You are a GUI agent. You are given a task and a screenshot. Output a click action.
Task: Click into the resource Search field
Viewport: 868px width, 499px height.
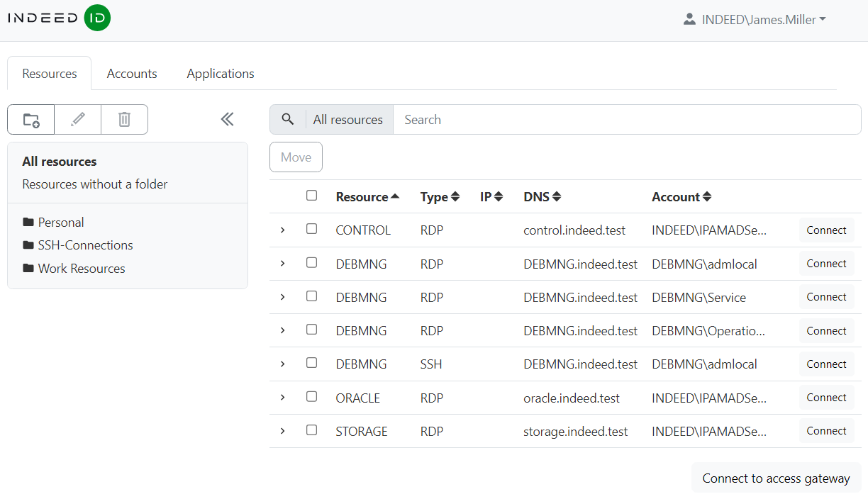pos(624,120)
